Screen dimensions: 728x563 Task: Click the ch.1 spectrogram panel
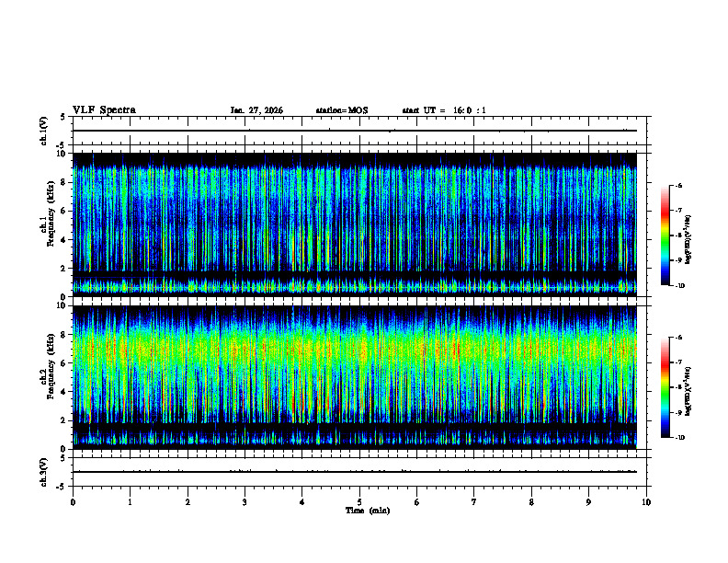355,224
